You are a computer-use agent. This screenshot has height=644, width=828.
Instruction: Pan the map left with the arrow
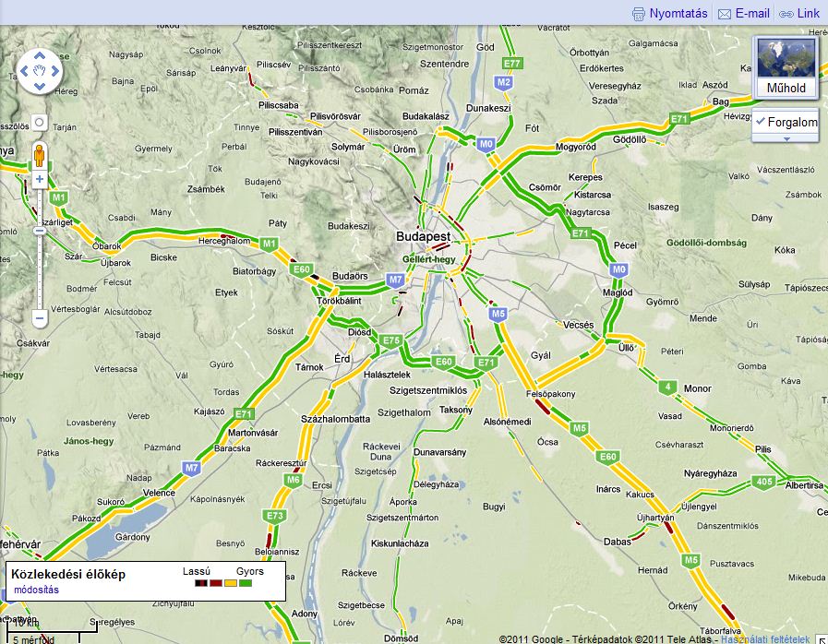[x=24, y=70]
